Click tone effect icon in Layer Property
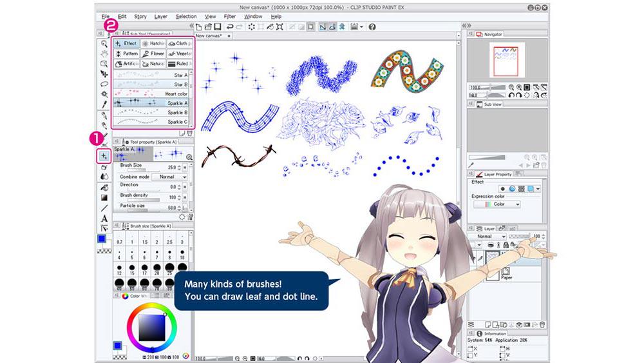The width and height of the screenshot is (644, 363). coord(521,189)
